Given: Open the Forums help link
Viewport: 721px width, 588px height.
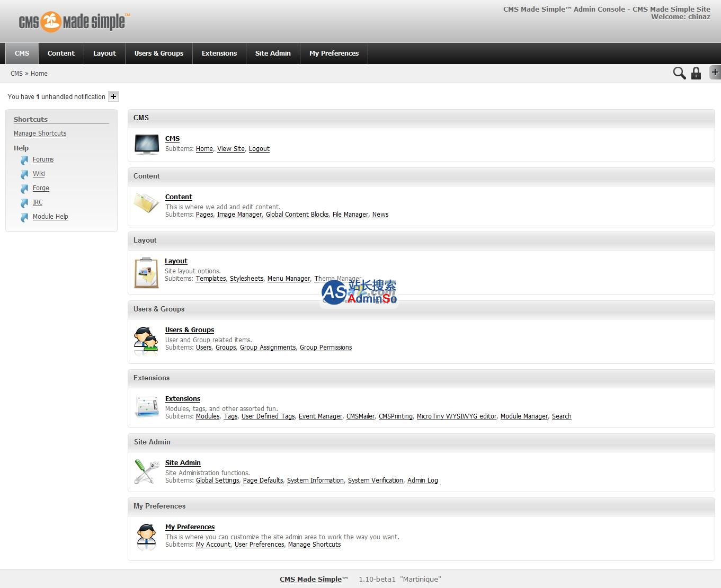Looking at the screenshot, I should 43,159.
